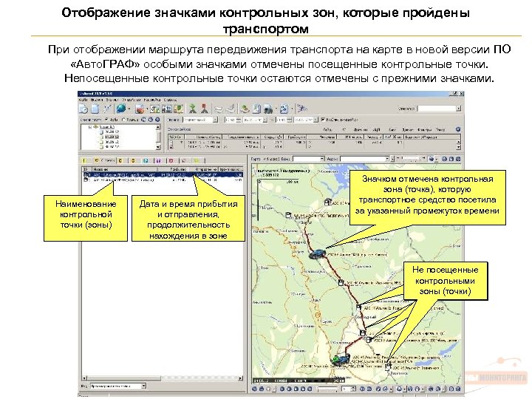The width and height of the screenshot is (532, 399).
Task: Click the green-blue car marker near the route end
Action: [340, 359]
